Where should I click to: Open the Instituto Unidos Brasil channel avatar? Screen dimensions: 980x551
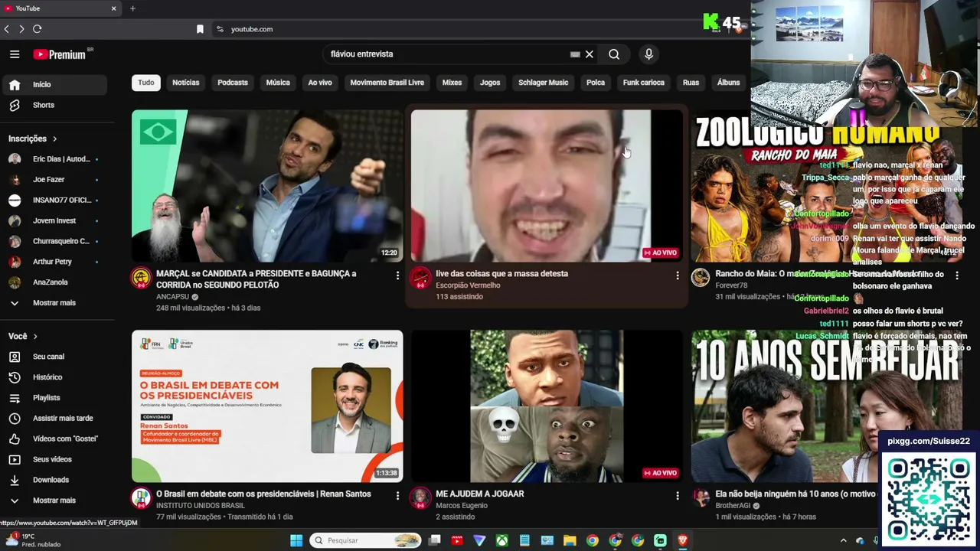[x=141, y=498]
